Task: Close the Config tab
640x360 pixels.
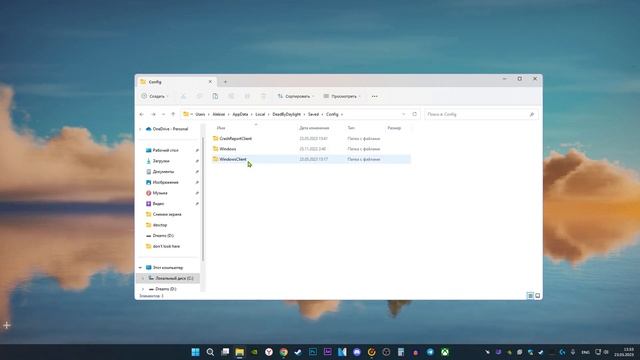Action: pos(210,82)
